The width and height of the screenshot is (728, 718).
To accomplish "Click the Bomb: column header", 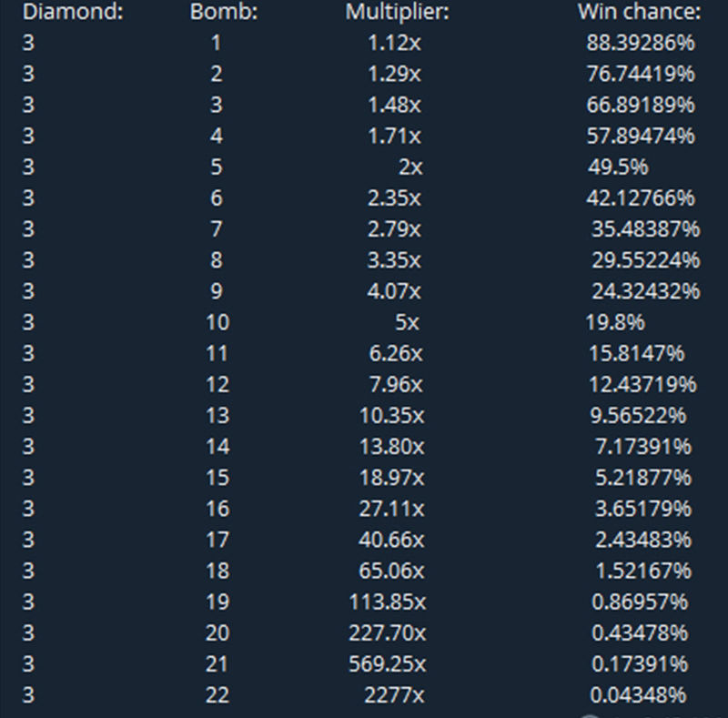I will (224, 12).
